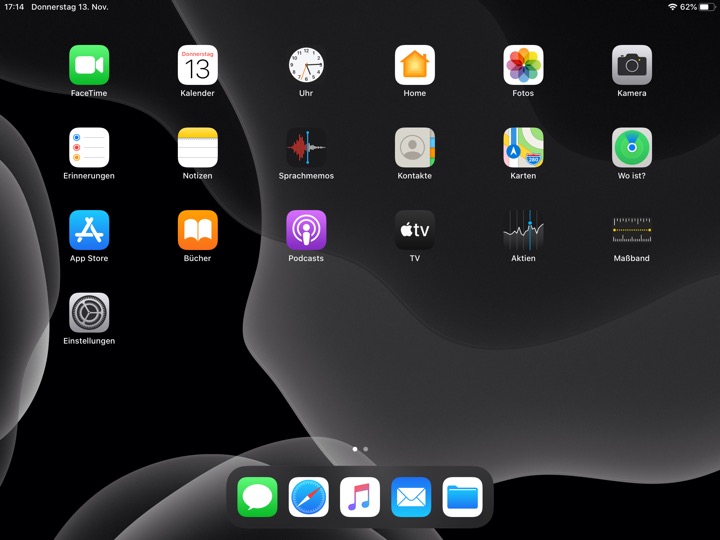Open Kalender showing Donnerstag 13
Viewport: 720px width, 540px height.
tap(197, 65)
